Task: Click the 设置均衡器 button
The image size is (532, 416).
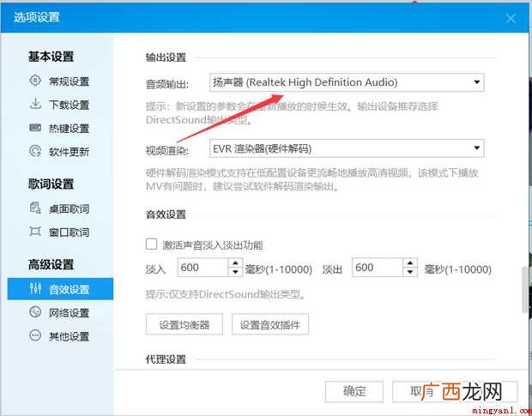Action: click(184, 324)
